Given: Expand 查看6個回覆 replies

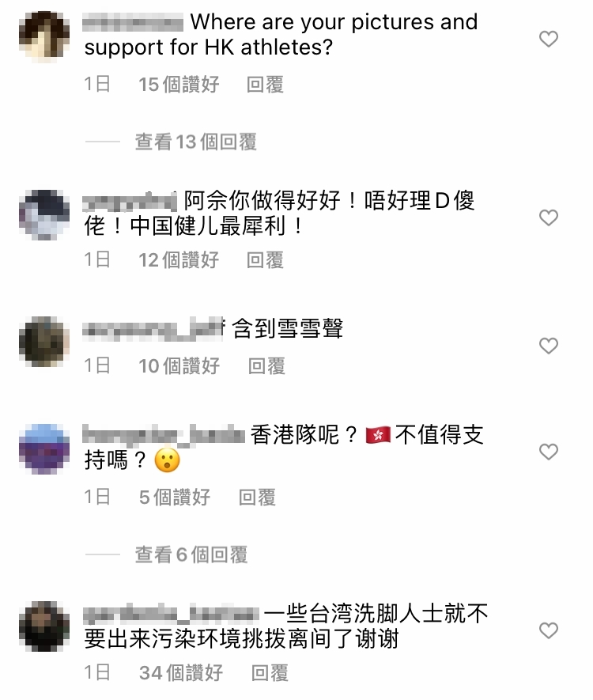Looking at the screenshot, I should point(191,555).
